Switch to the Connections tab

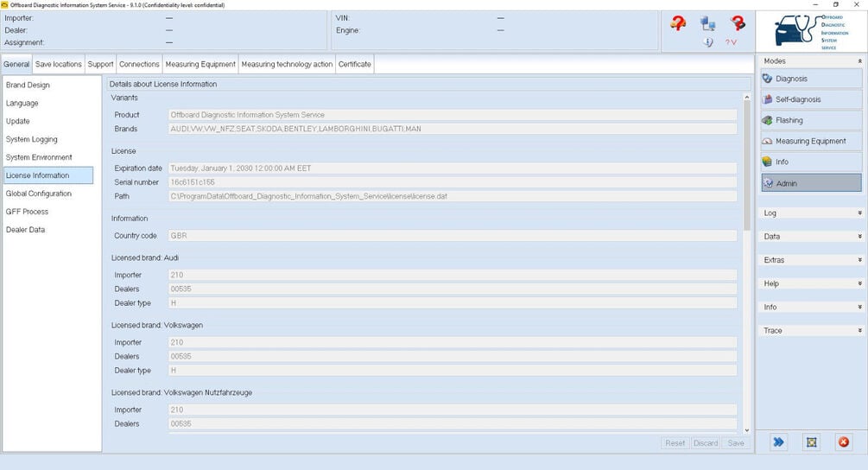(x=139, y=64)
